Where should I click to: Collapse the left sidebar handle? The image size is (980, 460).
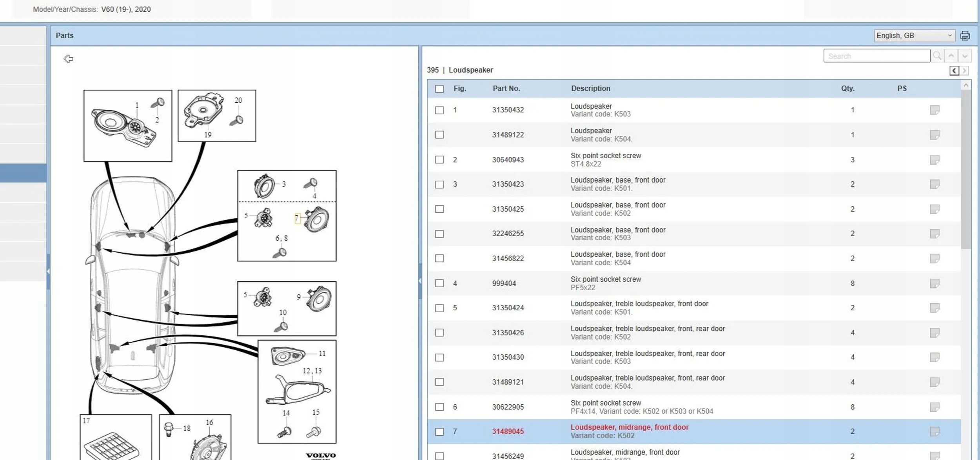tap(48, 271)
